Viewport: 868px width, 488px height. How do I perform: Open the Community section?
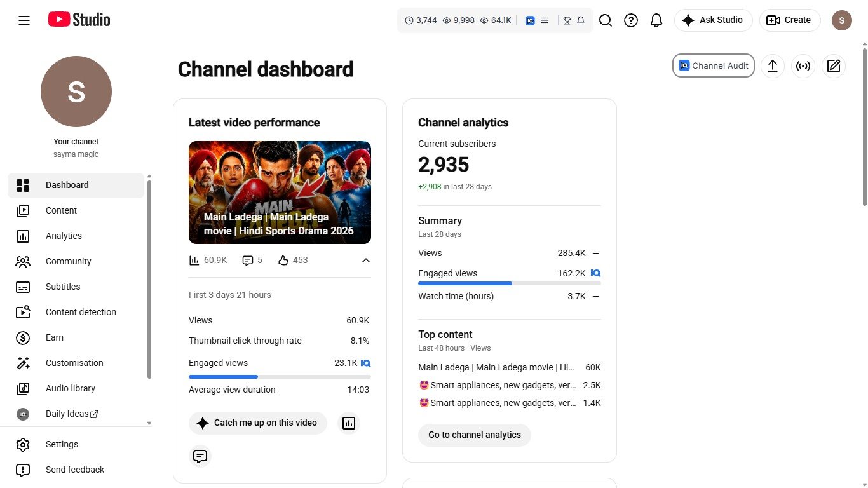click(x=76, y=261)
